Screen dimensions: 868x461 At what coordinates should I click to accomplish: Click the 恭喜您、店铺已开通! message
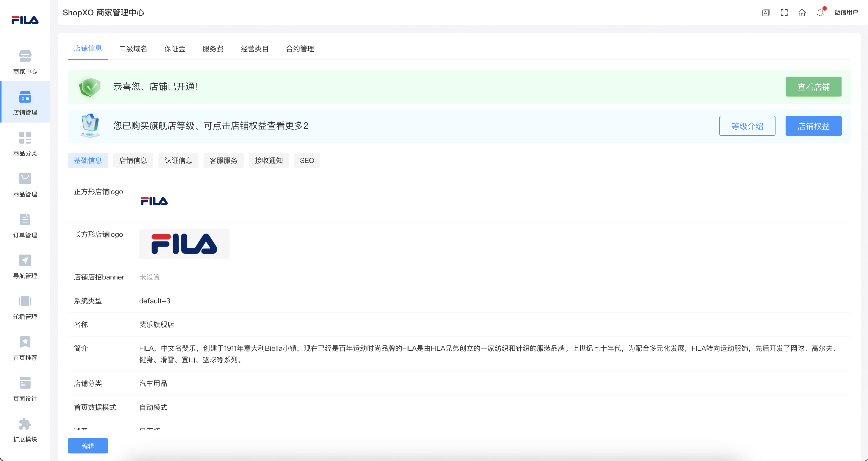[155, 87]
